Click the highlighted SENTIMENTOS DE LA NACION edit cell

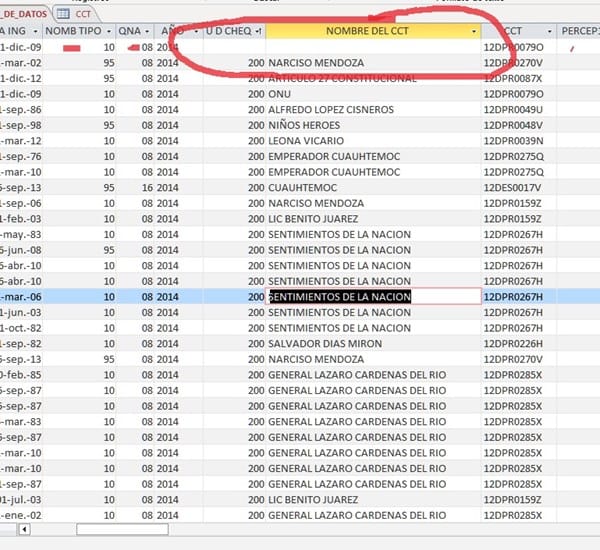coord(340,297)
